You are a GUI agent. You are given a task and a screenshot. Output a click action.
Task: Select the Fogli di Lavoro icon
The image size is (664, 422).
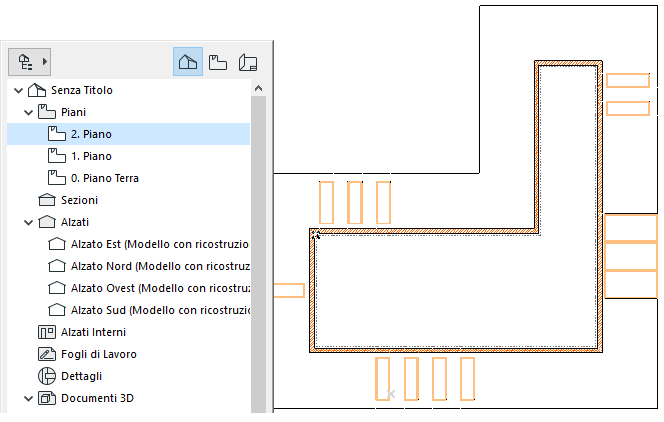pyautogui.click(x=47, y=354)
